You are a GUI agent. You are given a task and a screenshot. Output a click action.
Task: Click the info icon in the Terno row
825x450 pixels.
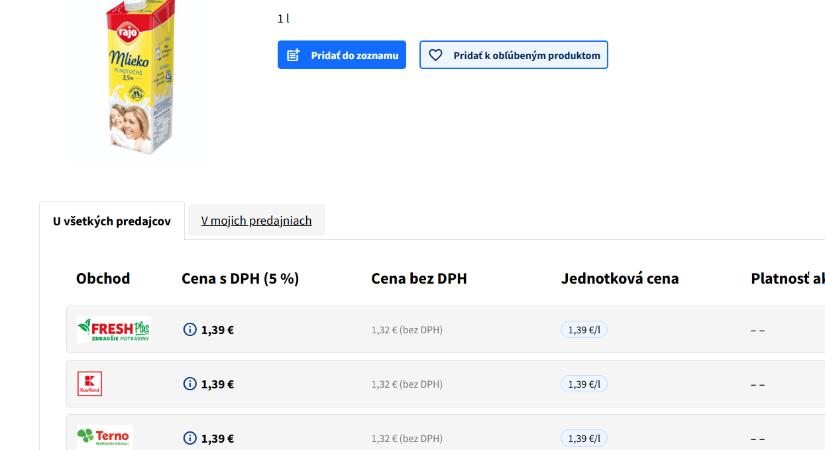189,438
